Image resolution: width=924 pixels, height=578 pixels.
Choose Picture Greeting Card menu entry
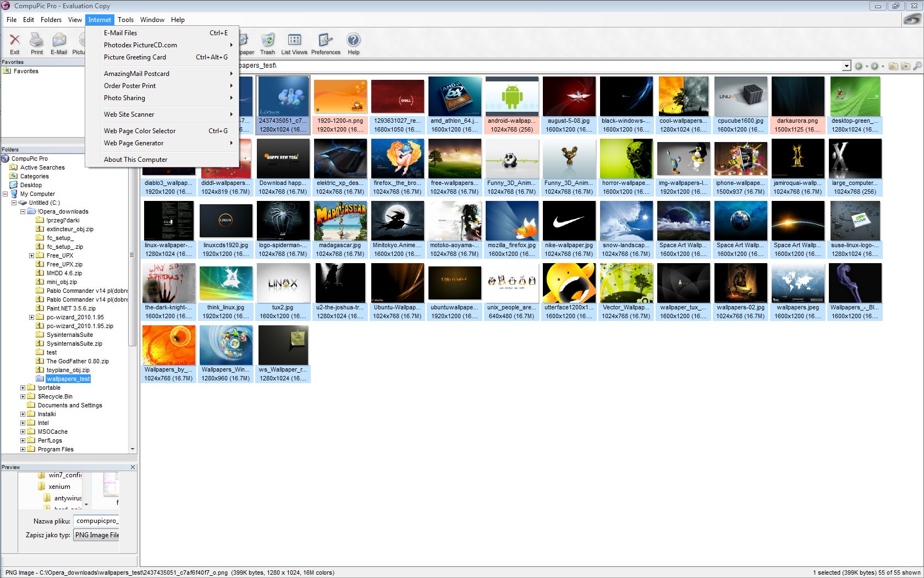(x=162, y=57)
